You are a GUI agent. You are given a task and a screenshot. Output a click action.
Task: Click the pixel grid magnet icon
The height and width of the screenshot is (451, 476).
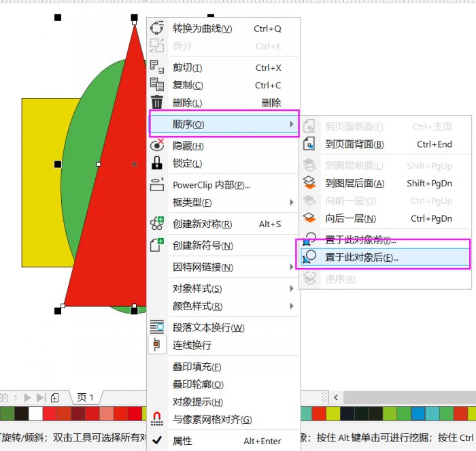pos(157,419)
